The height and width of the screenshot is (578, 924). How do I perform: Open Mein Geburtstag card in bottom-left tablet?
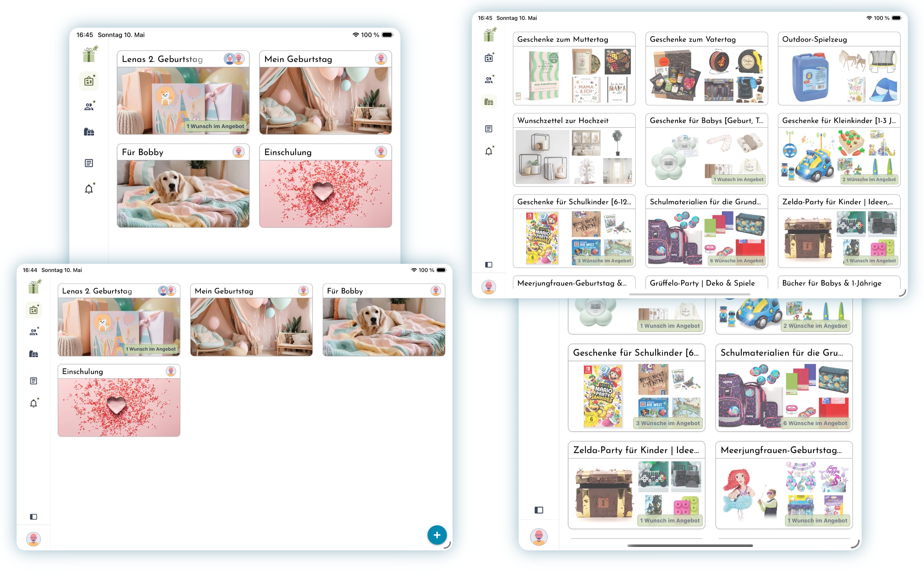[251, 320]
